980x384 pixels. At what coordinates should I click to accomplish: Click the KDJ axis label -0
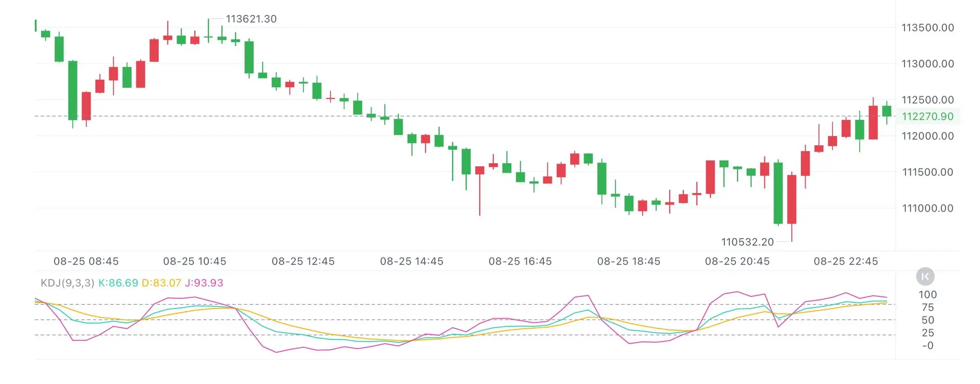928,346
